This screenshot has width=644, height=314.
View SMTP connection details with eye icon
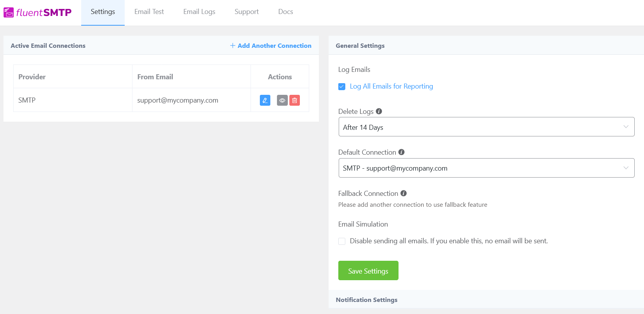[282, 100]
